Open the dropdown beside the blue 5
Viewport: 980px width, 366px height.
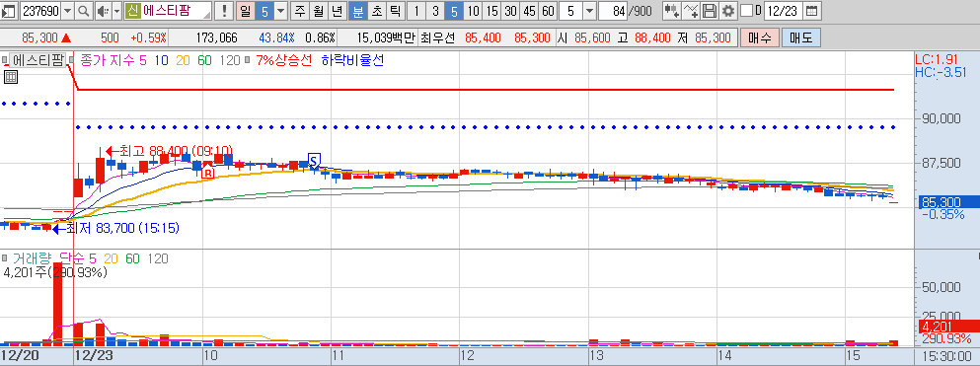click(280, 11)
